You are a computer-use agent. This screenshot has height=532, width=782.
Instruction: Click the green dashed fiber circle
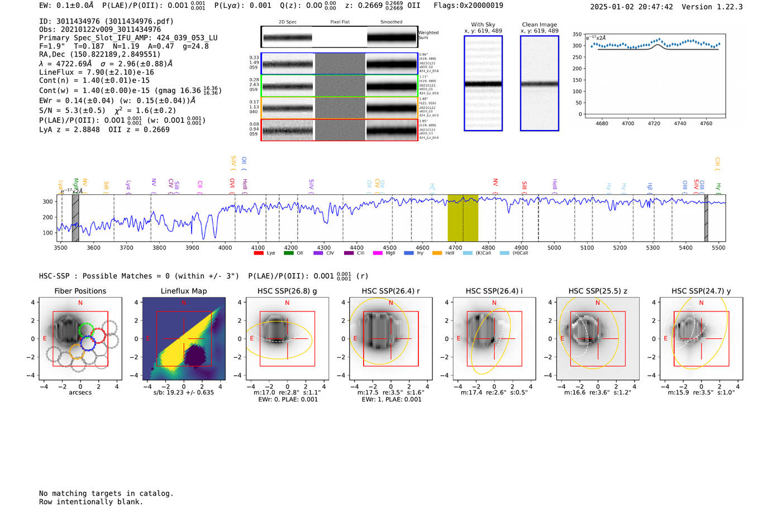86,329
